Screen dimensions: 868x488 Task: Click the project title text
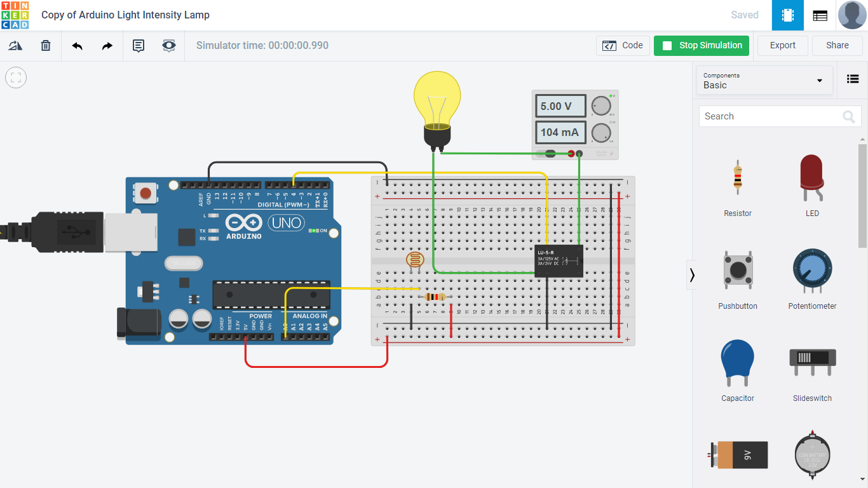(x=125, y=15)
